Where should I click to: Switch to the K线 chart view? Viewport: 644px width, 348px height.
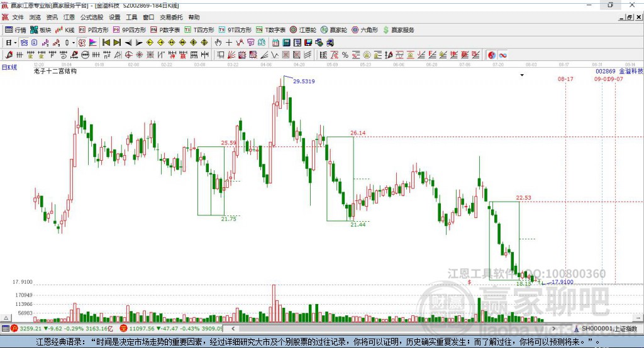pyautogui.click(x=65, y=30)
